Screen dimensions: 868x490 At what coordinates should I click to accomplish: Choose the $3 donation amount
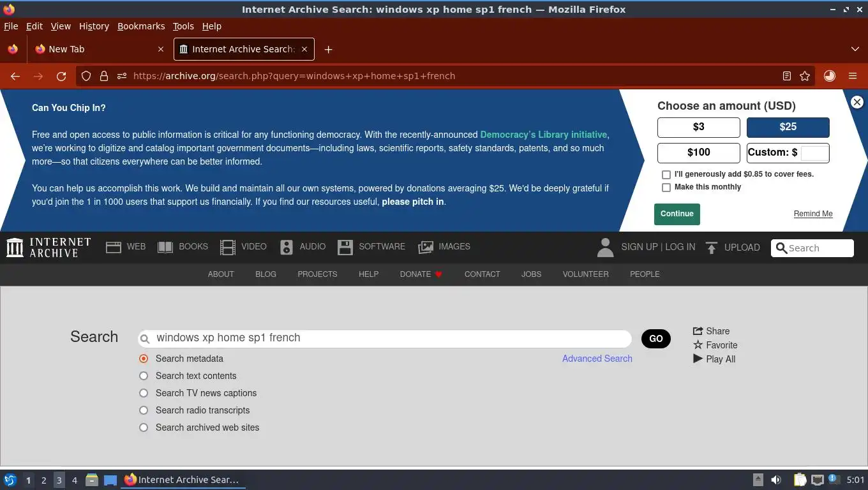(x=699, y=127)
